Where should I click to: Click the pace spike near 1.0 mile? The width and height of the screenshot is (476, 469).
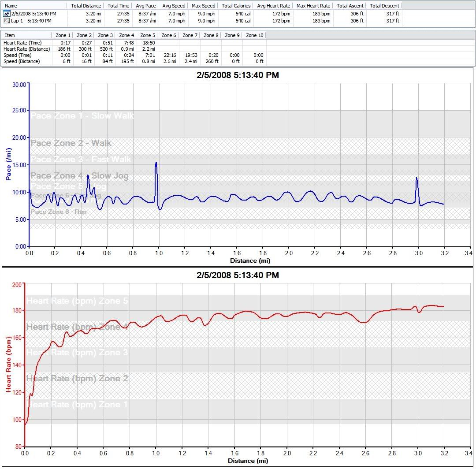[x=156, y=163]
